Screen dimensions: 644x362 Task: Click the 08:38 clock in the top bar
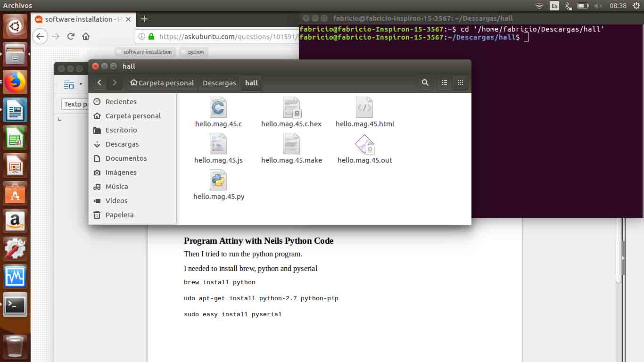(x=618, y=6)
